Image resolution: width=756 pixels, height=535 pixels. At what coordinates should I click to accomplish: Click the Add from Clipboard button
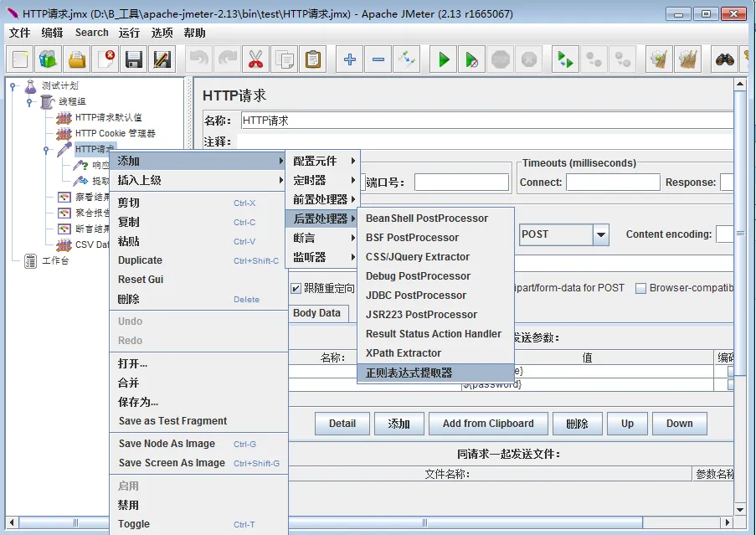[x=487, y=424]
